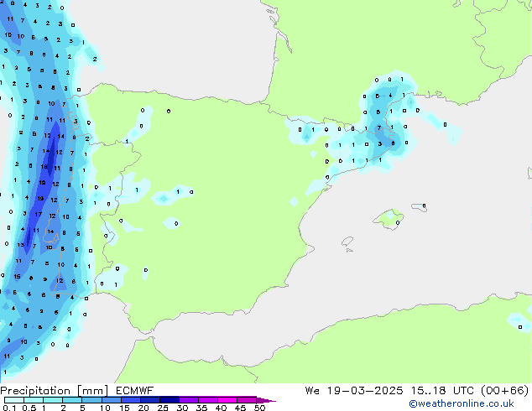This screenshot has height=411, width=532.
Task: Pick the 45–50 mm legend color box
Action: (247, 400)
